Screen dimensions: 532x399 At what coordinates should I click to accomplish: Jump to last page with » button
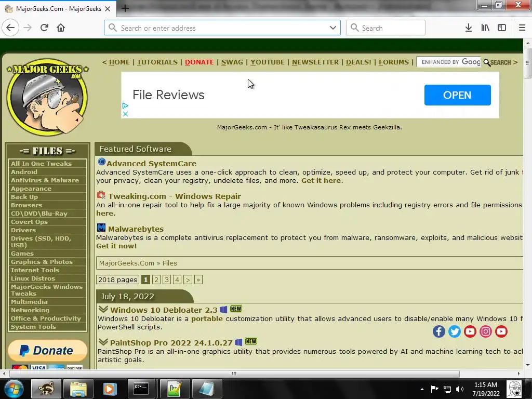click(x=198, y=280)
